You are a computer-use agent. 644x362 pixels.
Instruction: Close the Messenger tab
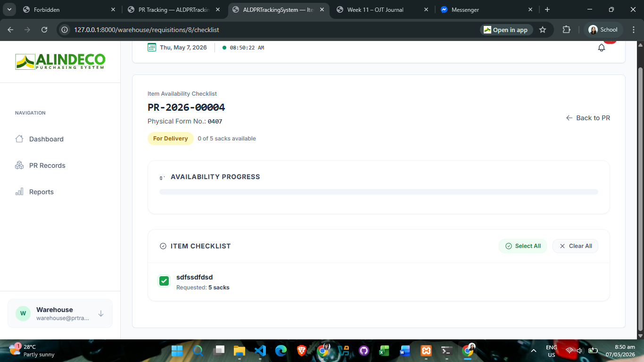[x=530, y=9]
